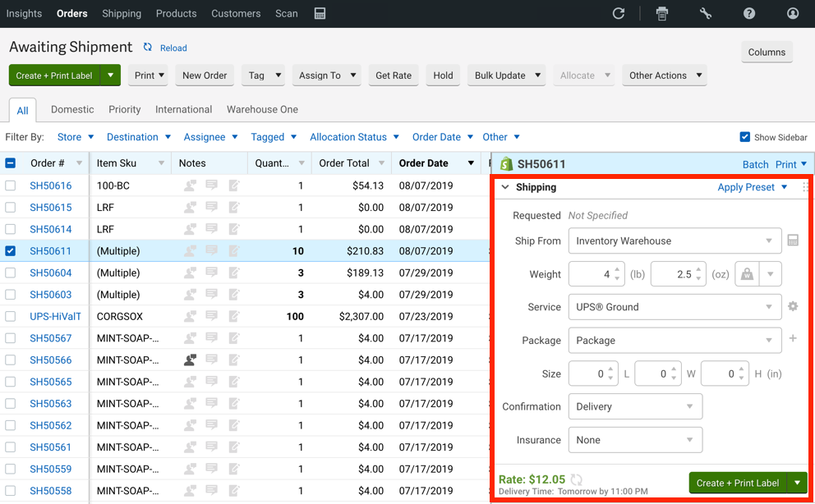This screenshot has width=815, height=504.
Task: Open the printer icon in top bar
Action: (662, 14)
